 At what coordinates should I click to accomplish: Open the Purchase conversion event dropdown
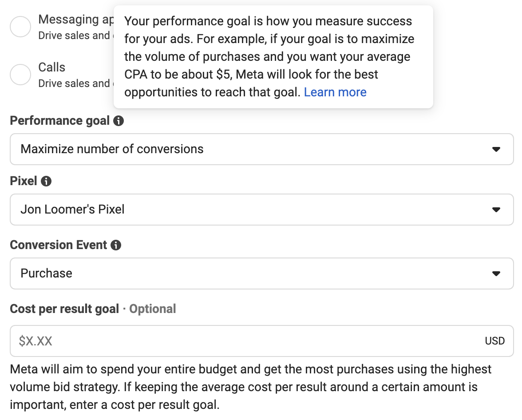pos(262,273)
